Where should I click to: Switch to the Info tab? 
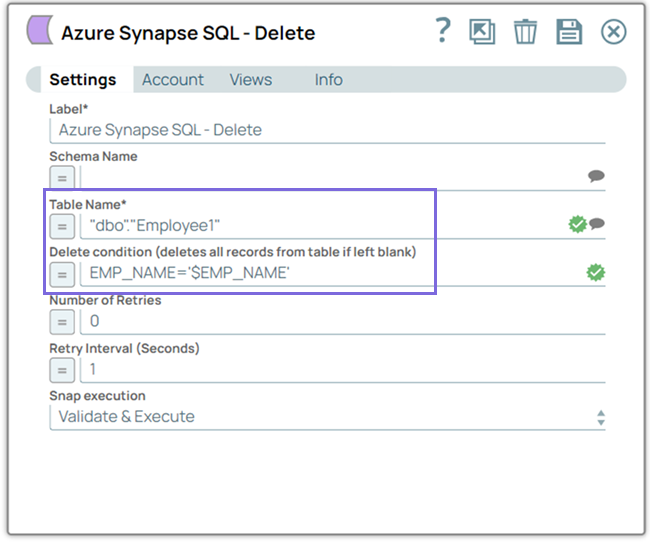[329, 80]
